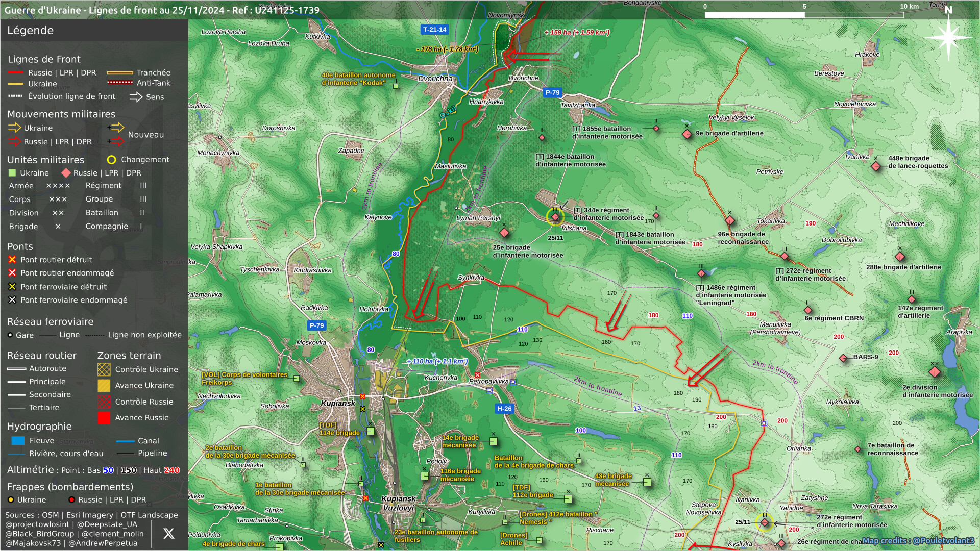The width and height of the screenshot is (980, 551).
Task: Click the yellow-circled 344e régiment unit marker
Action: point(555,217)
